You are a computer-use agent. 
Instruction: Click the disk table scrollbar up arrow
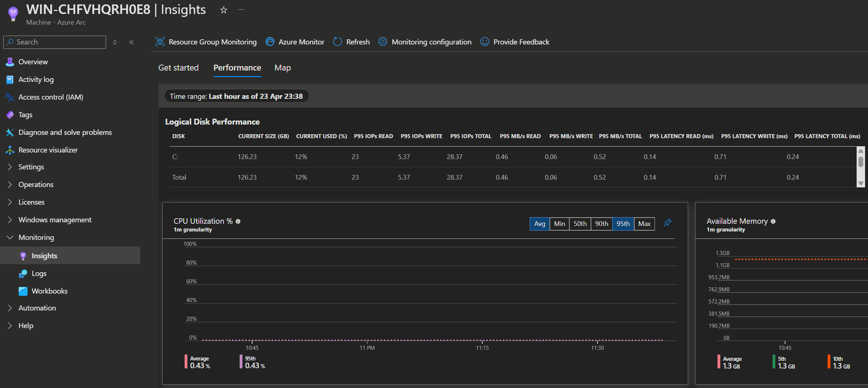(860, 151)
